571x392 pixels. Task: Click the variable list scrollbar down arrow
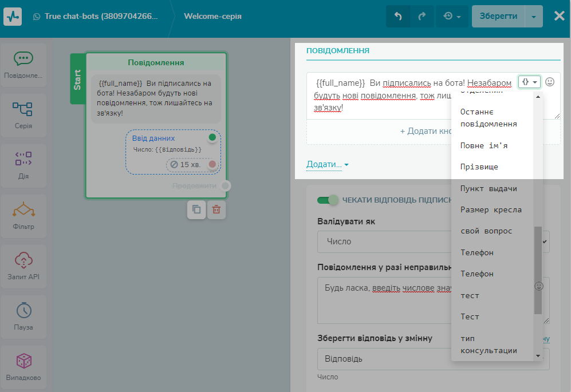(x=538, y=356)
